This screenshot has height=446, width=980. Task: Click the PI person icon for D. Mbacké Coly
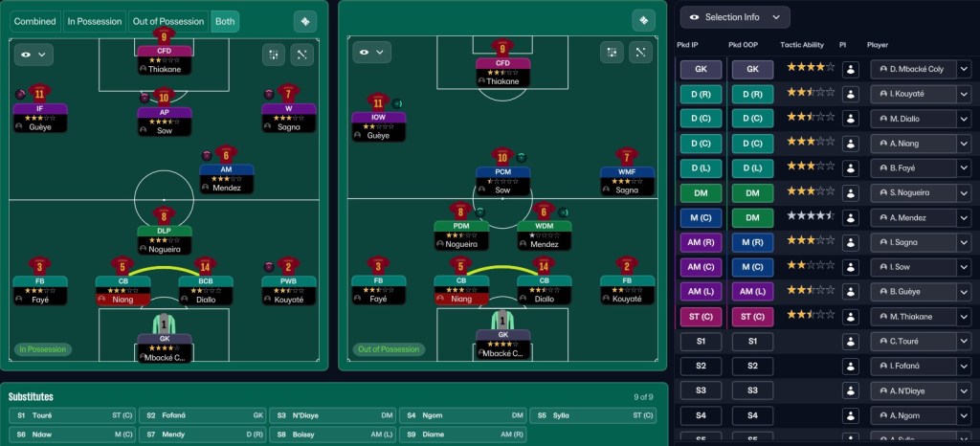pos(850,69)
